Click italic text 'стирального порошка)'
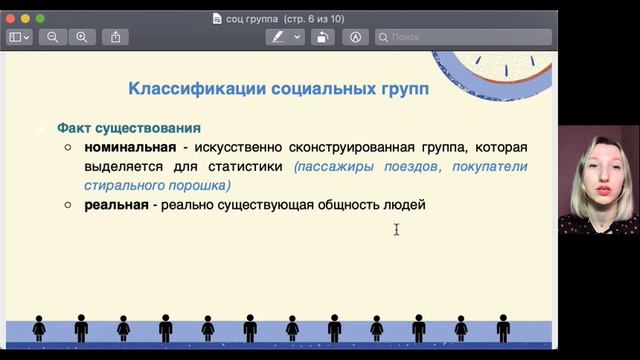 [158, 185]
